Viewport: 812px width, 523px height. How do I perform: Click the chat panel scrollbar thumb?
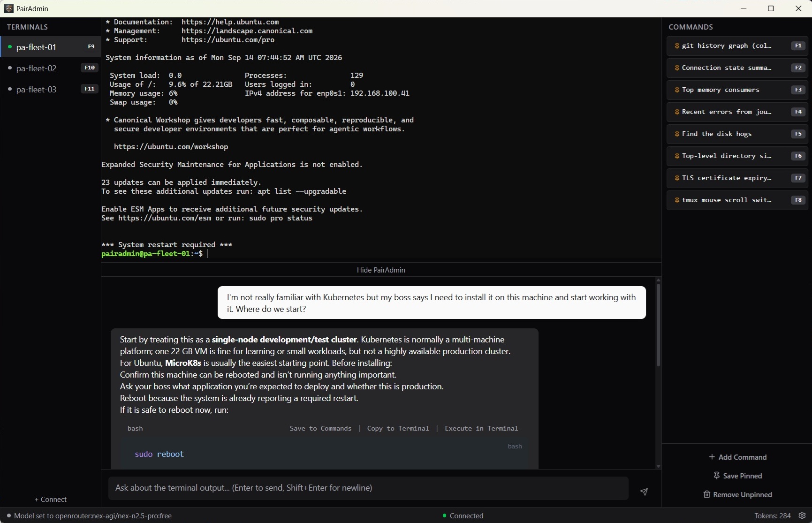[658, 325]
